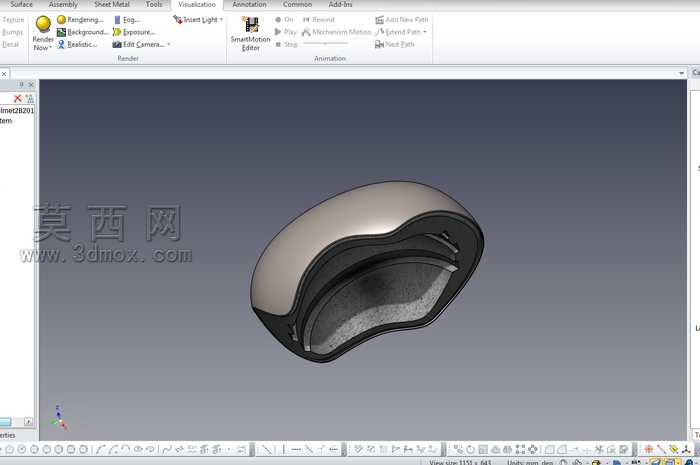This screenshot has width=700, height=465.
Task: Switch to the Surface ribbon tab
Action: click(x=21, y=4)
